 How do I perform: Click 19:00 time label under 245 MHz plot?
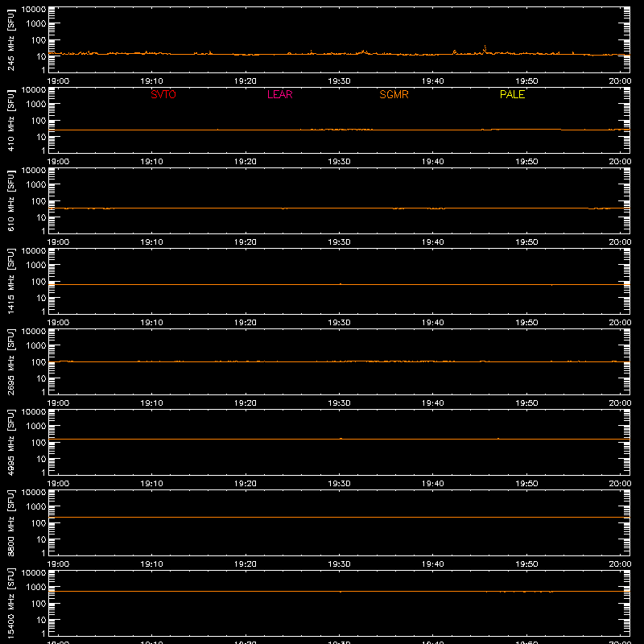pyautogui.click(x=58, y=81)
